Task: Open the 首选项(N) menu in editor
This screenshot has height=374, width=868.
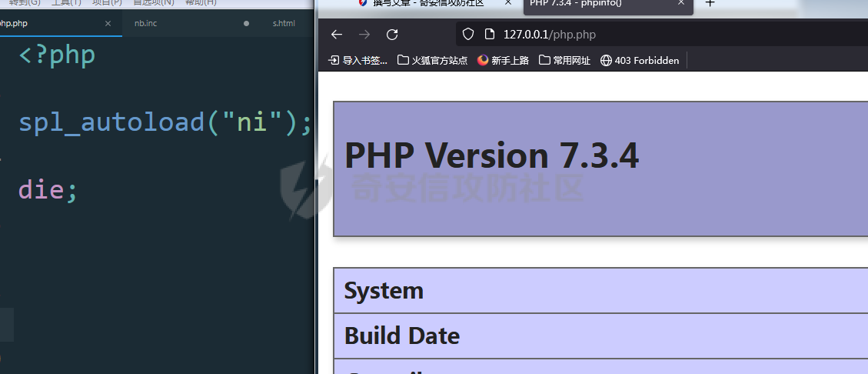Action: click(x=153, y=3)
